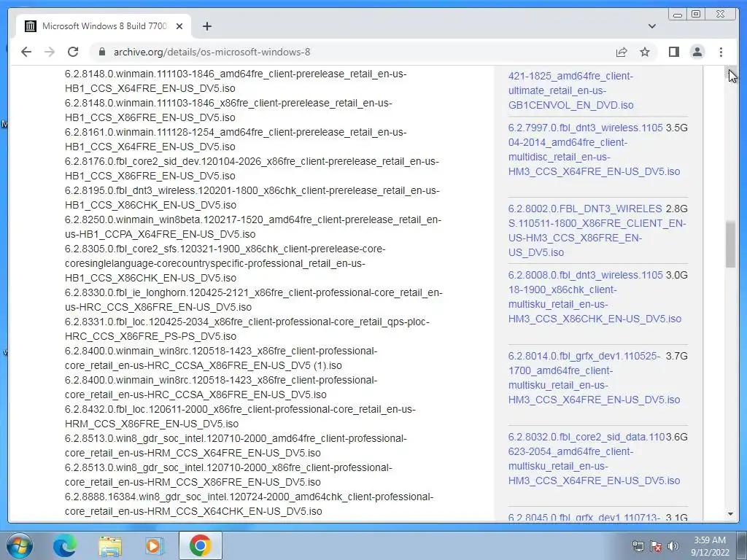Click the 6.2.8331.0.fbl_loc.120425-2034 text line
The height and width of the screenshot is (560, 747).
coord(247,329)
